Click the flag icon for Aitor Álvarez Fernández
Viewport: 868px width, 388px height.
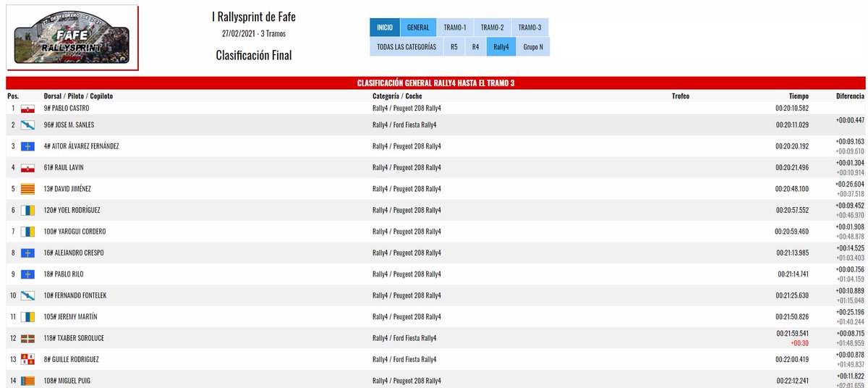pyautogui.click(x=27, y=146)
